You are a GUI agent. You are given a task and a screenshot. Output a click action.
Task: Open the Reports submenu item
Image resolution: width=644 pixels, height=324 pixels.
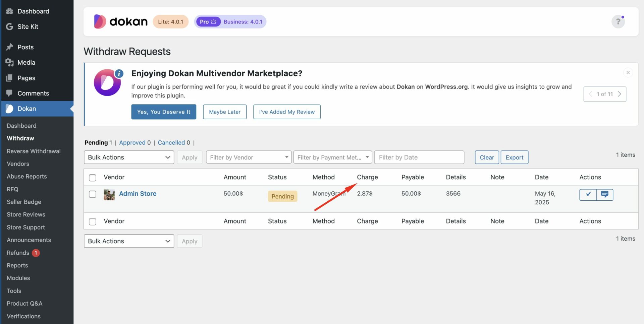point(17,265)
